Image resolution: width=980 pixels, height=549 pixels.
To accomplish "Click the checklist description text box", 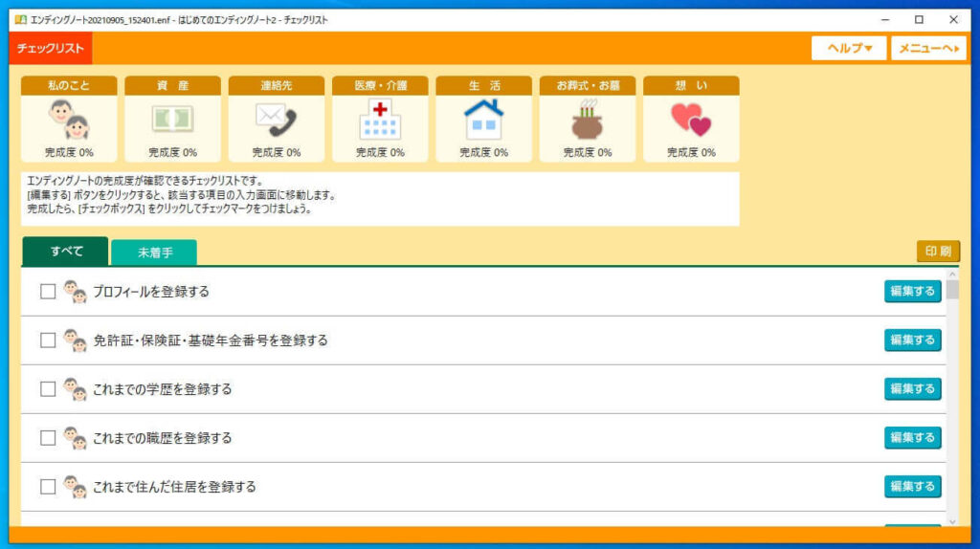I will click(x=380, y=199).
